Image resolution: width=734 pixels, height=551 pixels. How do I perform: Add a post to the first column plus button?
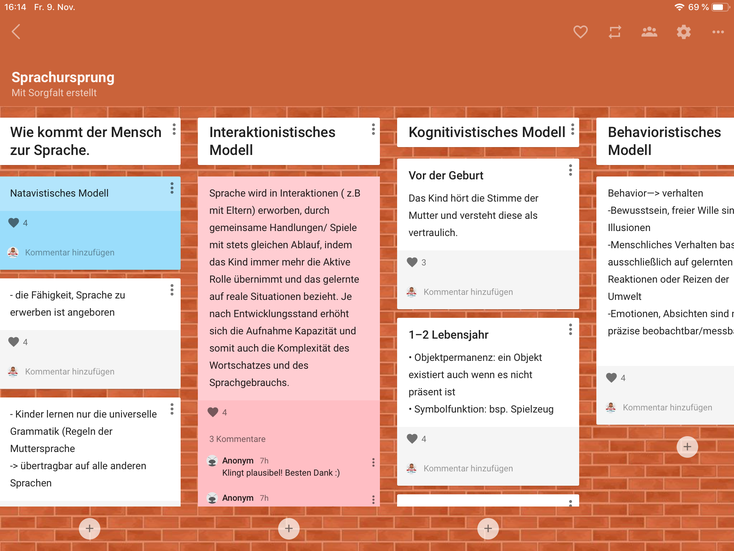(89, 529)
